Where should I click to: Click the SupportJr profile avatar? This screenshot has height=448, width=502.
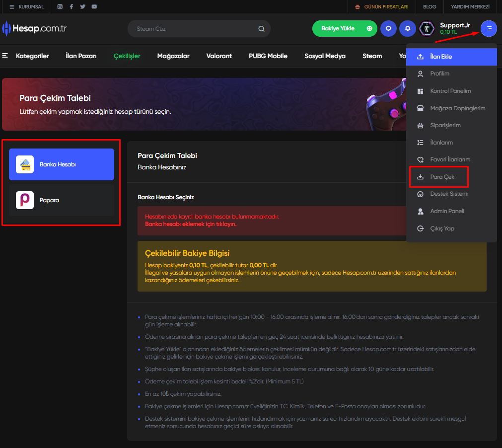tap(427, 28)
